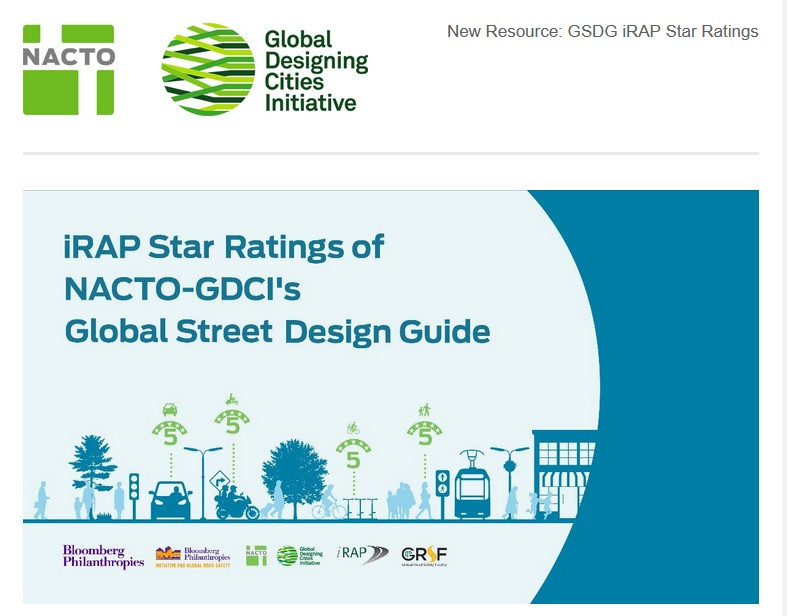Click the motorcycle 5-star rating badge
This screenshot has height=616, width=787.
coord(232,415)
